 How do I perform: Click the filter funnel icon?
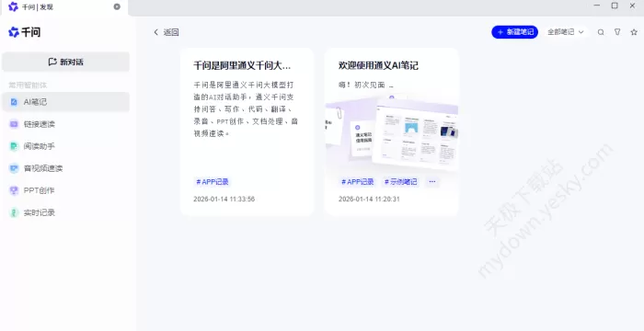click(x=617, y=32)
